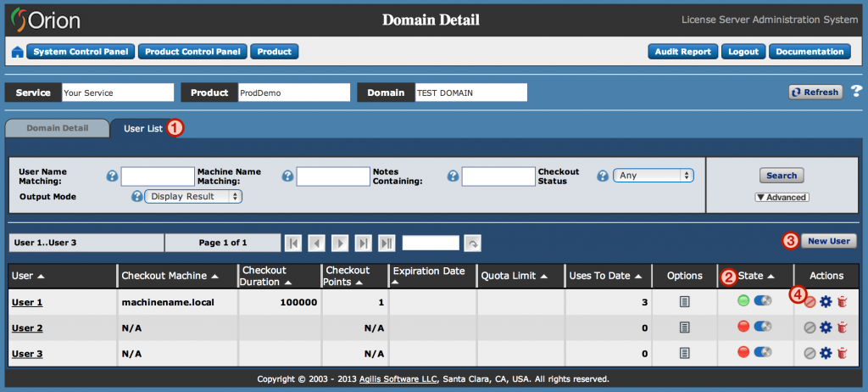Go to the last page of results
Image resolution: width=868 pixels, height=392 pixels.
(x=386, y=243)
